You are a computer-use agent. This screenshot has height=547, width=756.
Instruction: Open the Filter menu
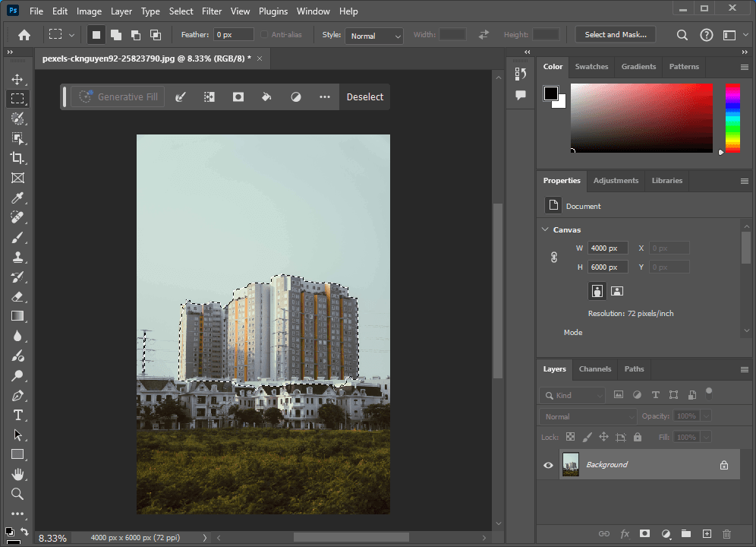(212, 11)
